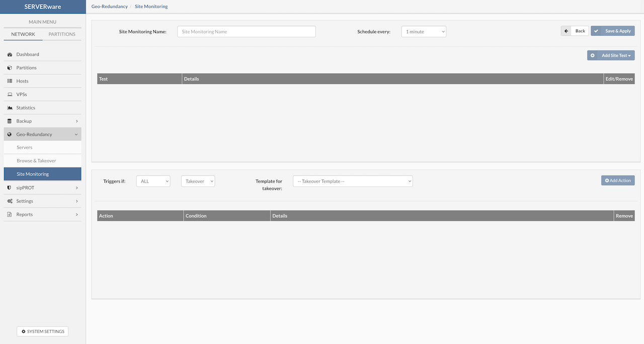Click the VPSs laptop icon

pos(10,95)
